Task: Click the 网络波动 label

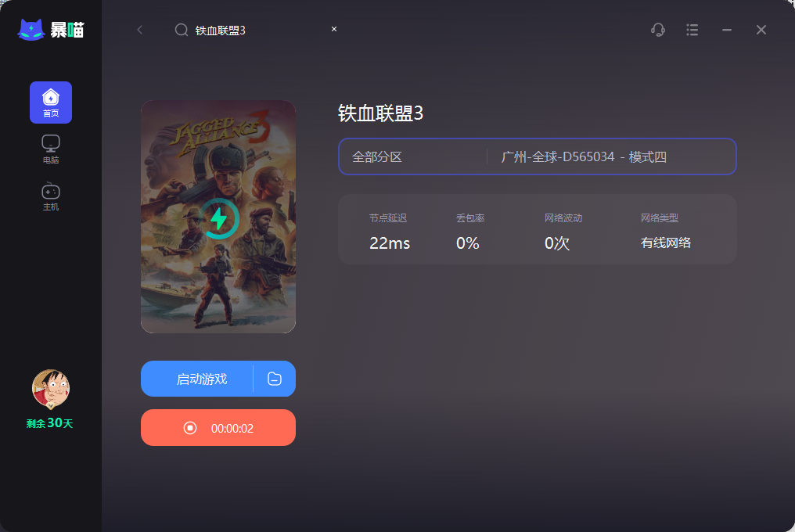Action: (x=563, y=218)
